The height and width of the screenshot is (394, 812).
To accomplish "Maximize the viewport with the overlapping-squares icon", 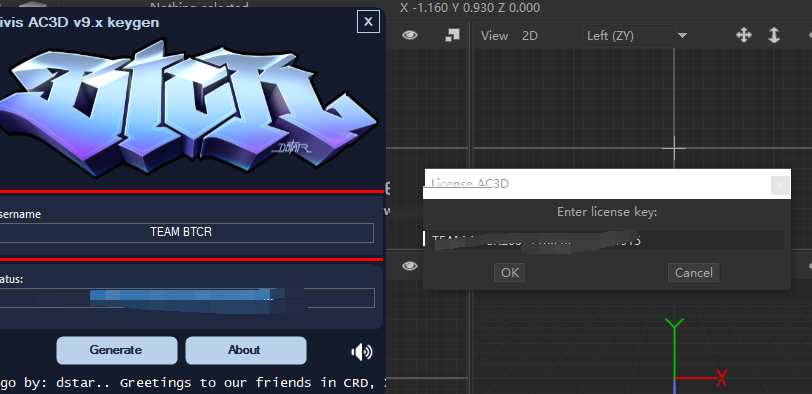I will point(452,35).
